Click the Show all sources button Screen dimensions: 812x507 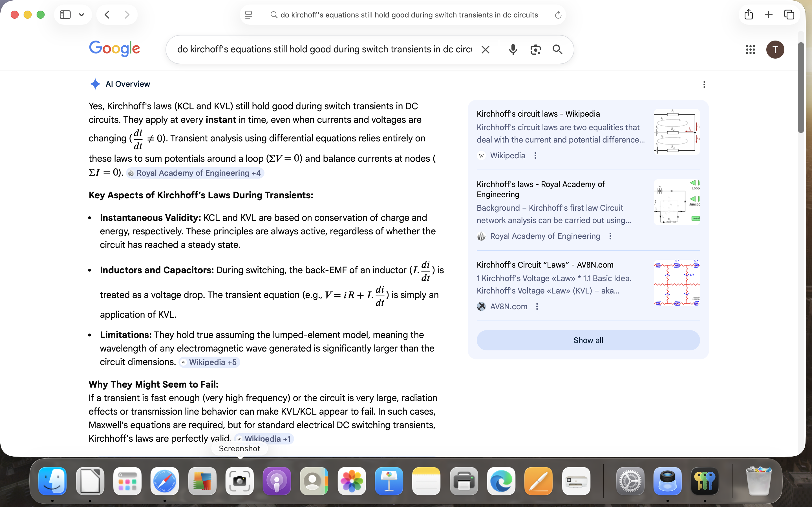click(588, 340)
